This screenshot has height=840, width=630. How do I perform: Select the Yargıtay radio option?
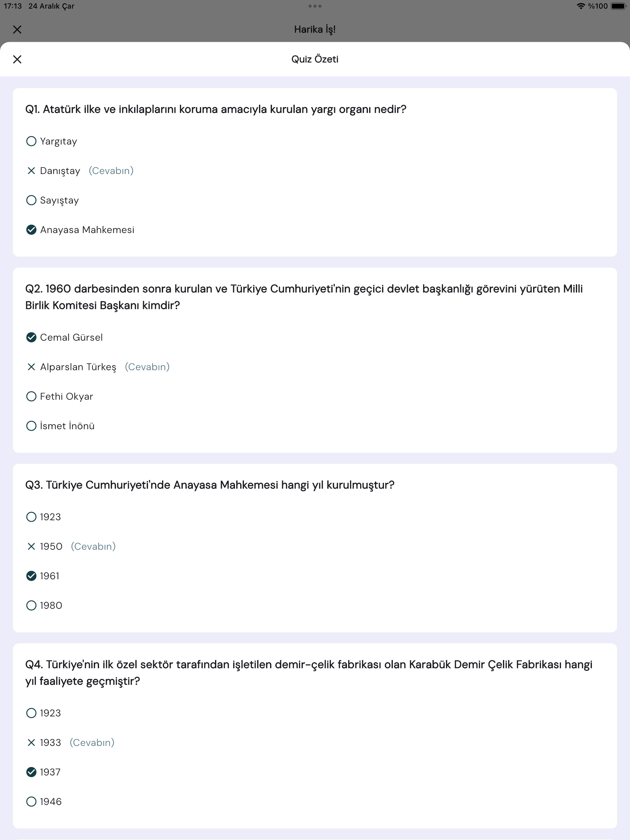(x=31, y=141)
